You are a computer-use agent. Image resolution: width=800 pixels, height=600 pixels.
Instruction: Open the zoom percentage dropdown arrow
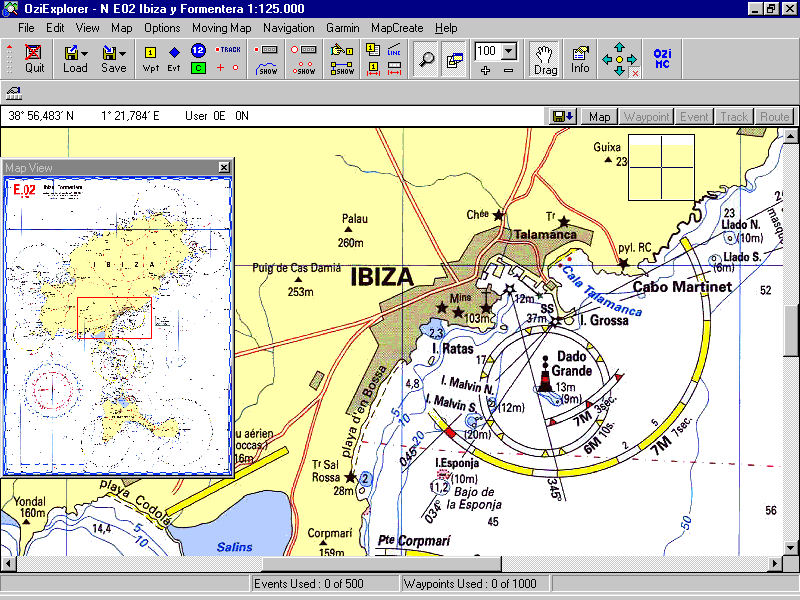point(509,51)
